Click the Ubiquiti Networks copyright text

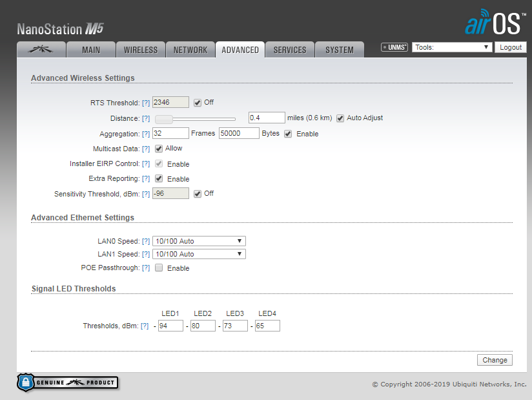click(x=449, y=384)
